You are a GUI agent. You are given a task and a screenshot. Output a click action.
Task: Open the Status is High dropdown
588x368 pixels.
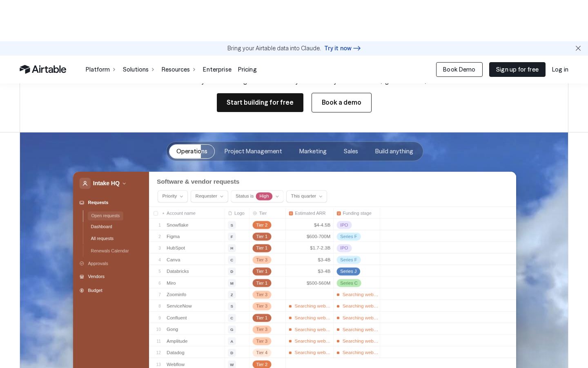coord(257,196)
